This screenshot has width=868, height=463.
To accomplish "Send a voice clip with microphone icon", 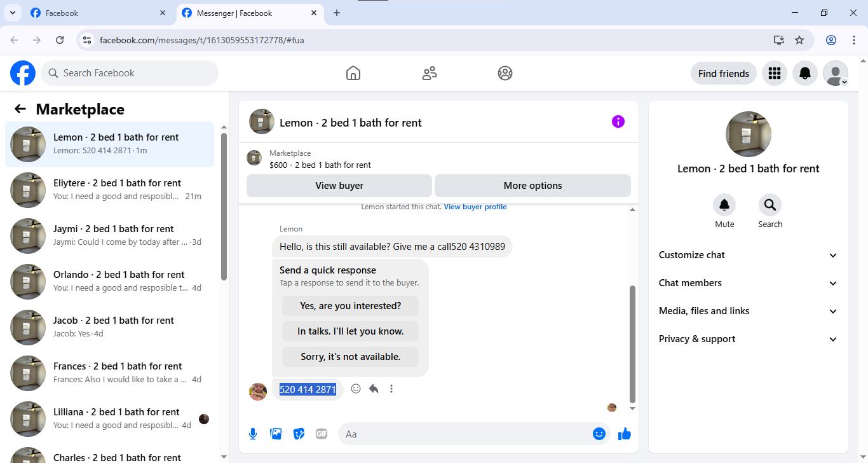I will point(253,434).
